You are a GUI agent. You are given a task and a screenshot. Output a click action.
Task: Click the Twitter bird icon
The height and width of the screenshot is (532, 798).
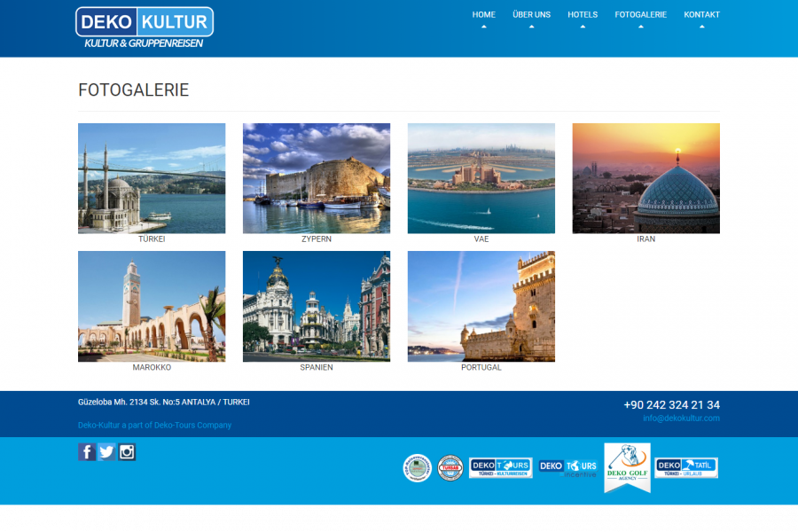(x=106, y=452)
